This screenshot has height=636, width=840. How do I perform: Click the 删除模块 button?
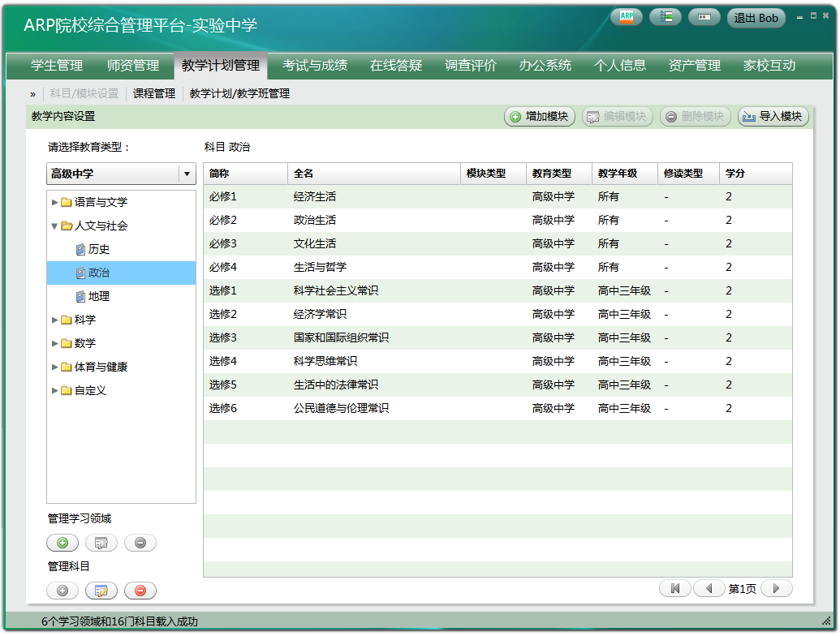696,116
